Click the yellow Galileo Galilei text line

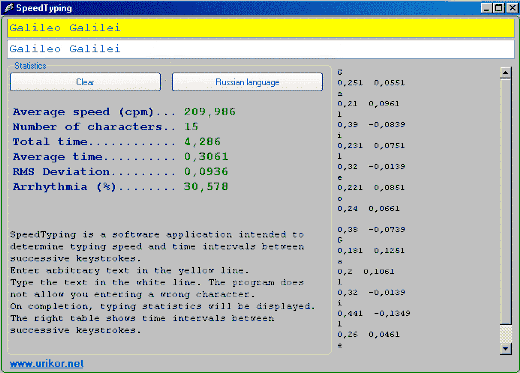[x=261, y=28]
